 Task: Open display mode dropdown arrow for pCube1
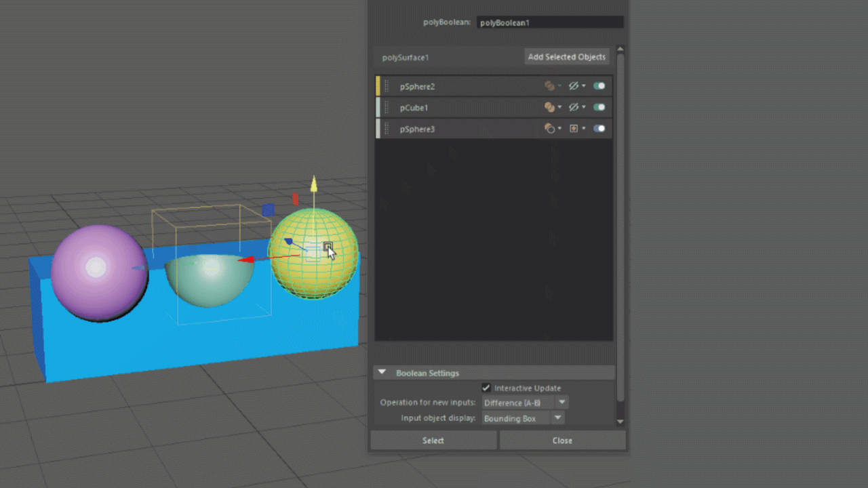click(x=583, y=108)
